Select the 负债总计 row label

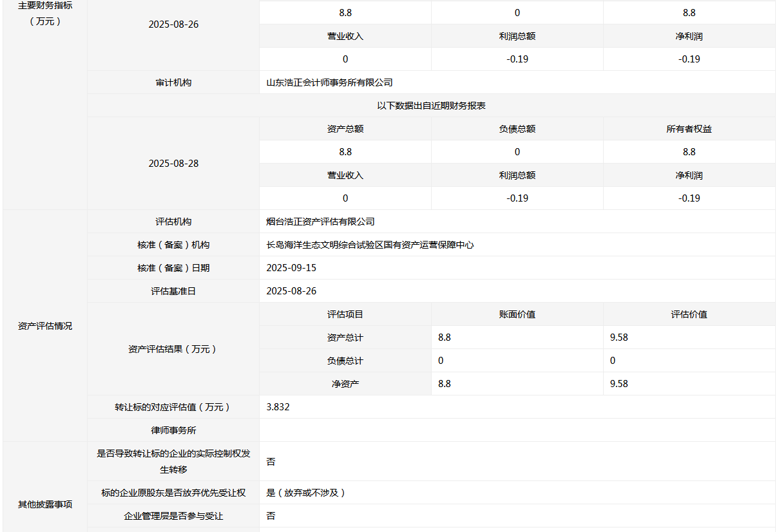[x=345, y=361]
